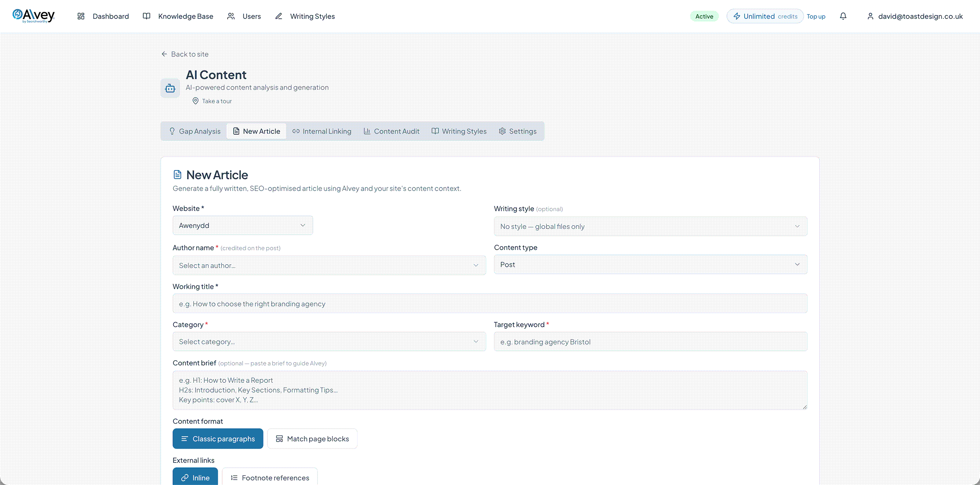This screenshot has width=980, height=485.
Task: Open notifications bell
Action: pyautogui.click(x=843, y=16)
